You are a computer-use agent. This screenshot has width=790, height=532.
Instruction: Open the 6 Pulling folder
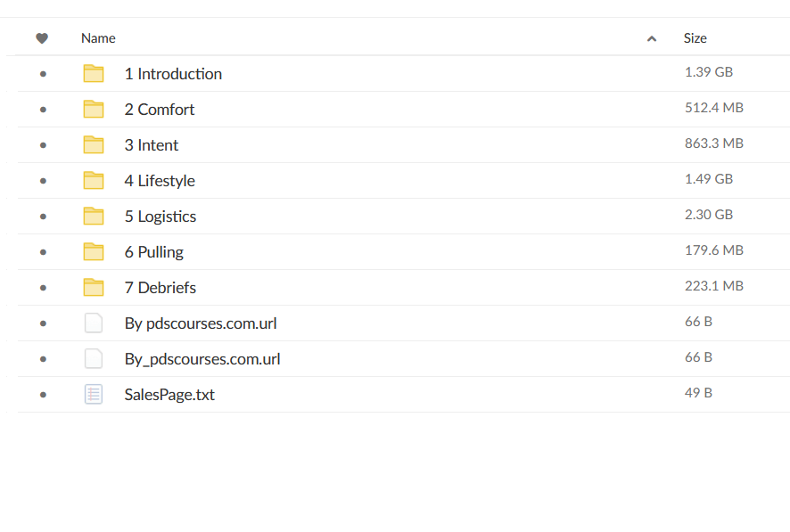[x=154, y=252]
